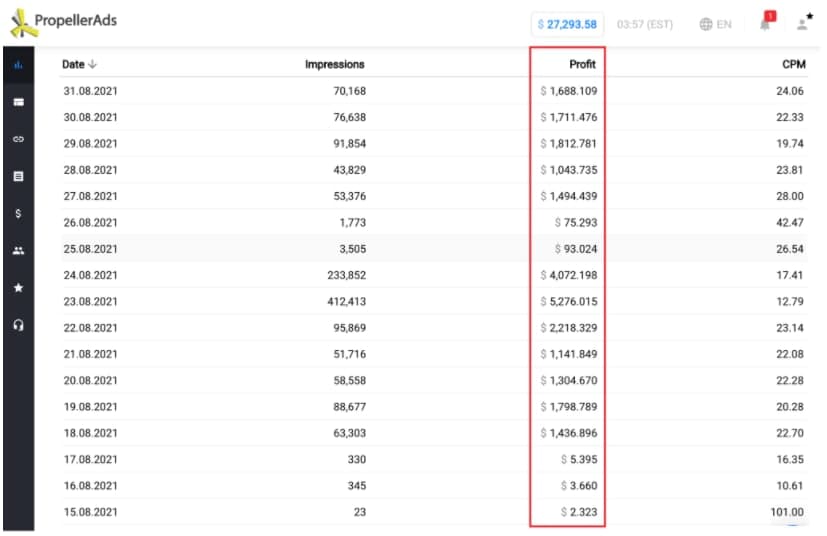
Task: Open the EN language selector
Action: [715, 24]
